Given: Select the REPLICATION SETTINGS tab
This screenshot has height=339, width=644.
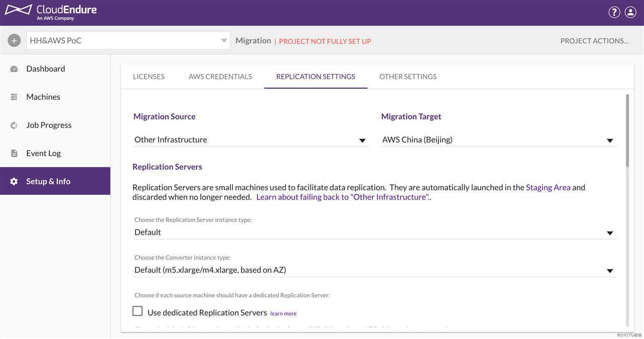Looking at the screenshot, I should (315, 76).
